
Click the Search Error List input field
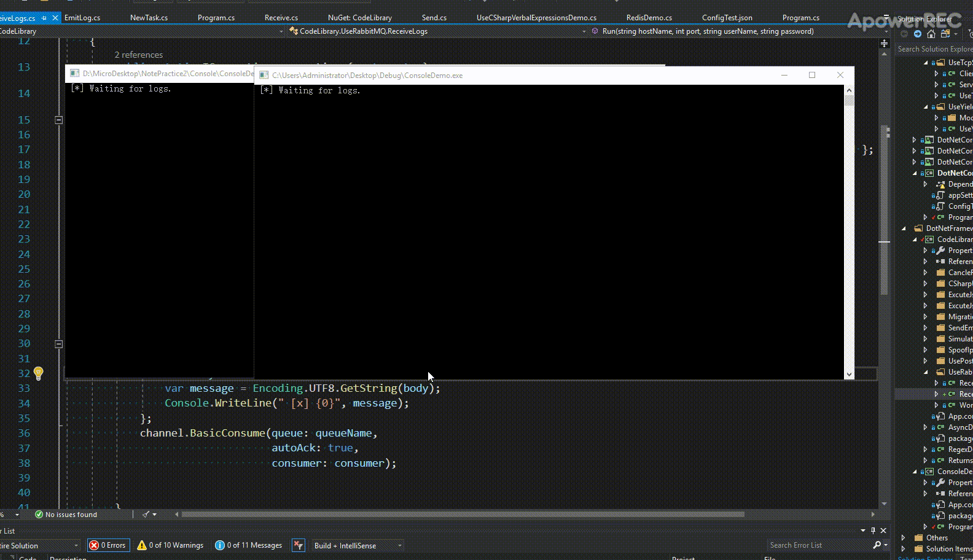(819, 545)
